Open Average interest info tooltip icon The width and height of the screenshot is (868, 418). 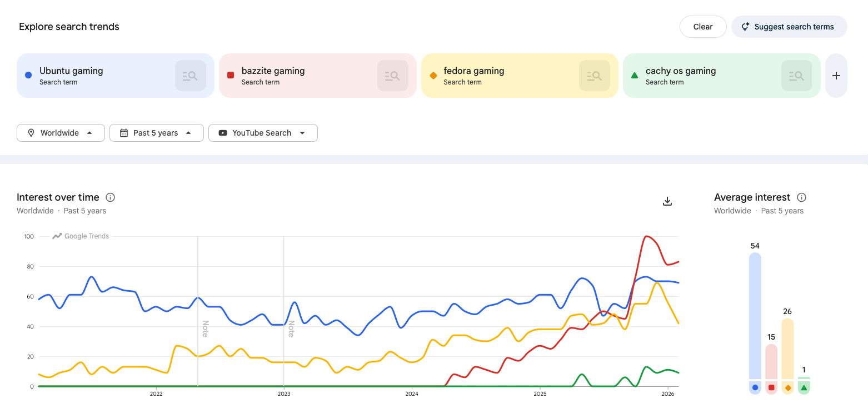tap(801, 197)
